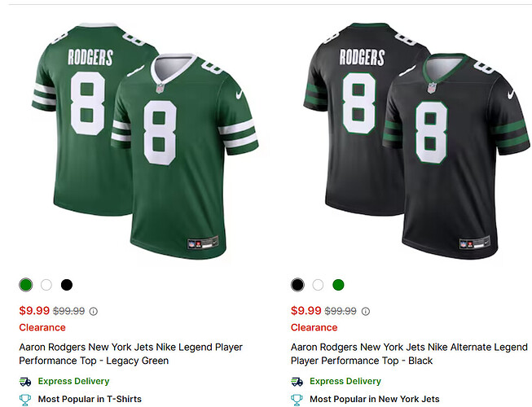Image resolution: width=532 pixels, height=407 pixels.
Task: Click info icon beside left $99.99 price
Action: coord(93,311)
